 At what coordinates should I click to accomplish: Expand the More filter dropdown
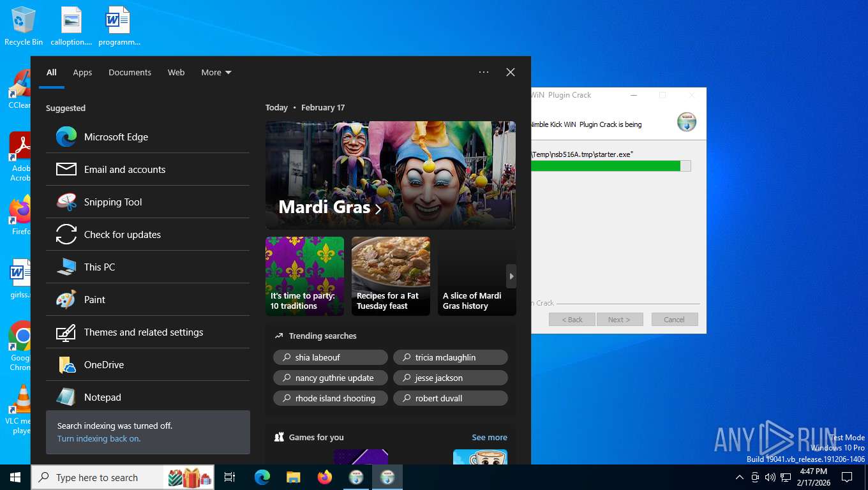(216, 72)
